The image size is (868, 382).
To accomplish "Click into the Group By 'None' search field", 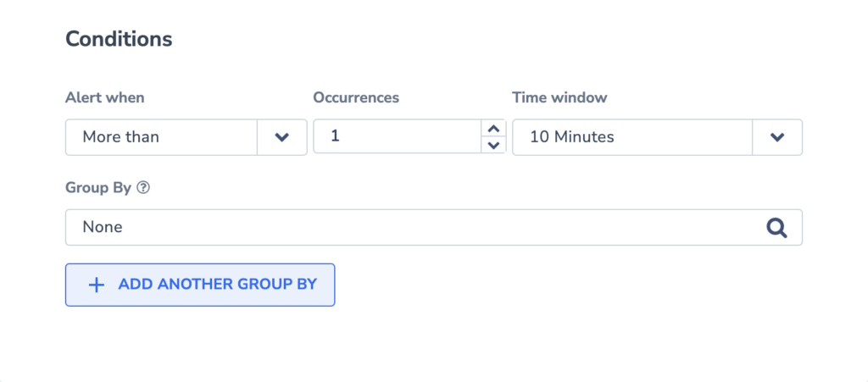I will (433, 227).
